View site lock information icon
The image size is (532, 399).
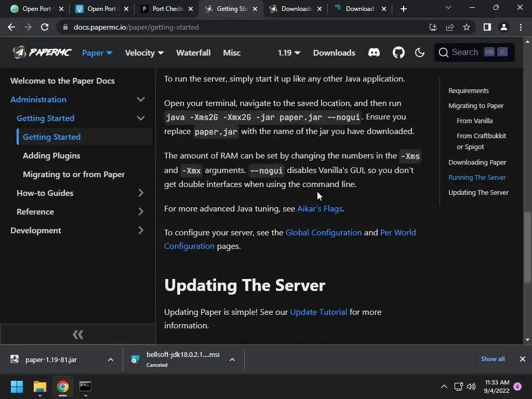(x=65, y=27)
